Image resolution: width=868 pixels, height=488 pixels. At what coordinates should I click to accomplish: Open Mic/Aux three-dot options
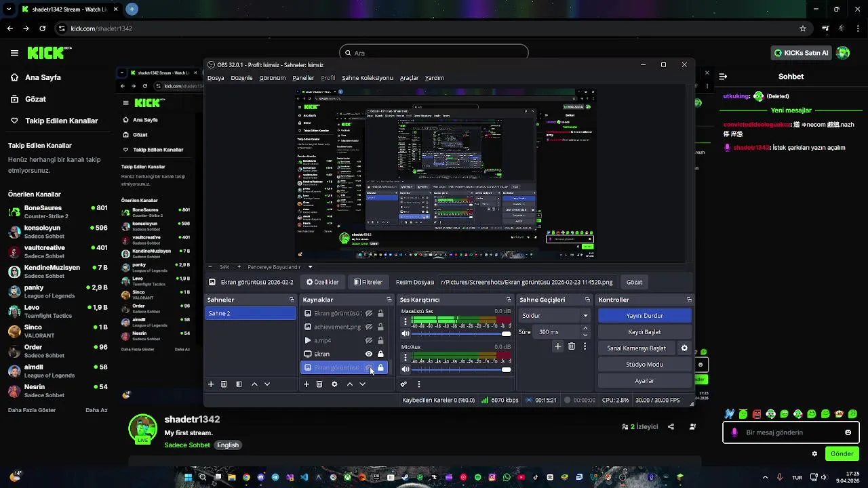pyautogui.click(x=406, y=357)
